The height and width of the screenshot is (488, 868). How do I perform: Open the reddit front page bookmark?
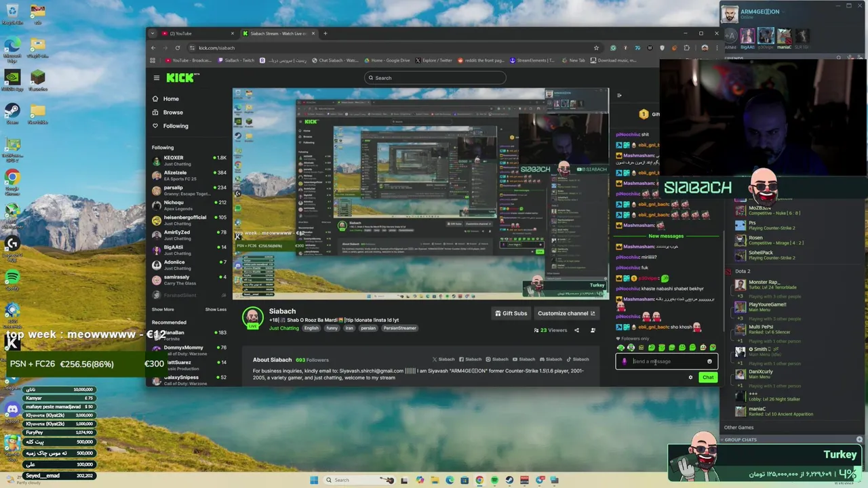click(481, 60)
